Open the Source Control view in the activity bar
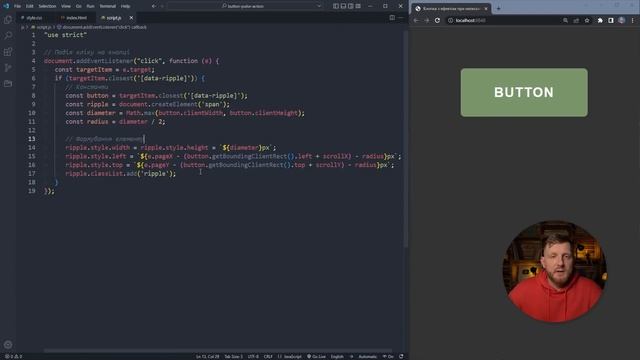 tap(8, 68)
